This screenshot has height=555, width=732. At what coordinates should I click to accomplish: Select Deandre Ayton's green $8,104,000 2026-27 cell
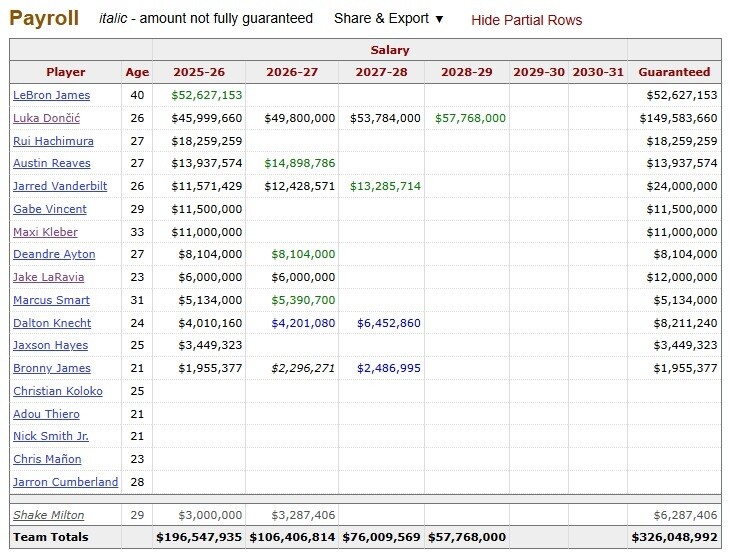tap(303, 254)
